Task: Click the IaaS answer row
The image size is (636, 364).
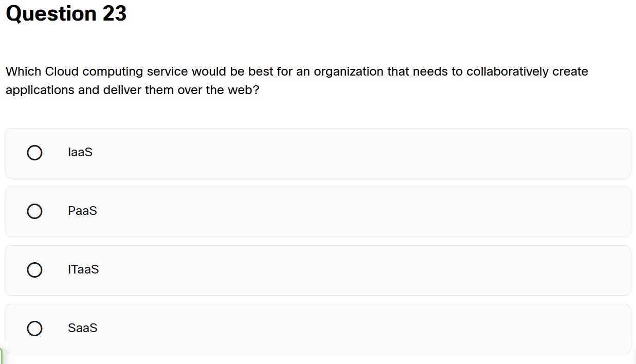Action: point(317,153)
